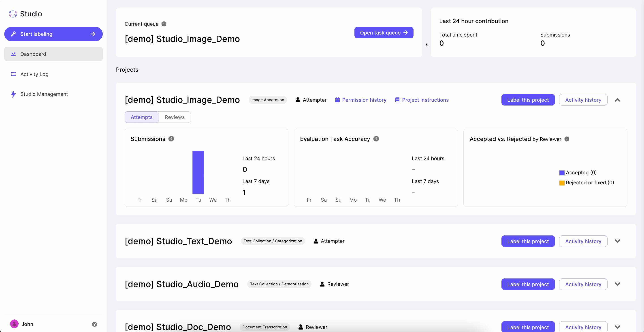Click the Current queue info icon
The width and height of the screenshot is (644, 332).
pos(164,24)
